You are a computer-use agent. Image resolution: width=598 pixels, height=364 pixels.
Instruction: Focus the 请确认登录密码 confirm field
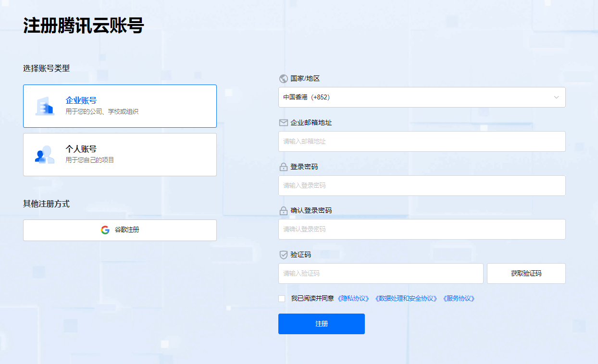pyautogui.click(x=422, y=229)
